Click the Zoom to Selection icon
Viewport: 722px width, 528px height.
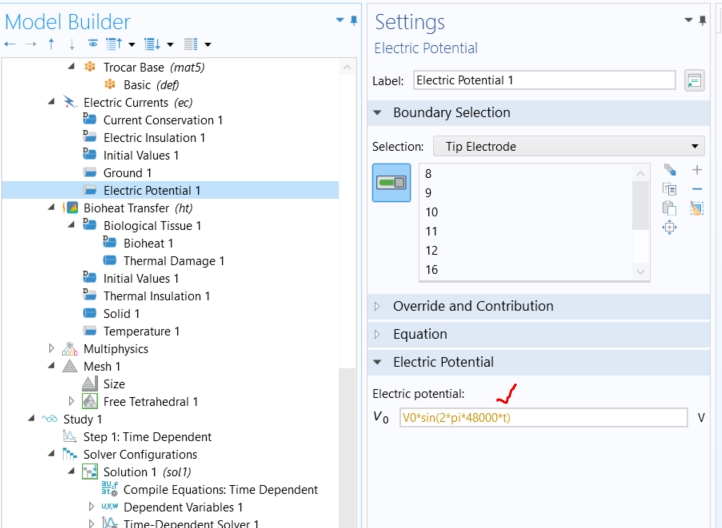coord(670,227)
